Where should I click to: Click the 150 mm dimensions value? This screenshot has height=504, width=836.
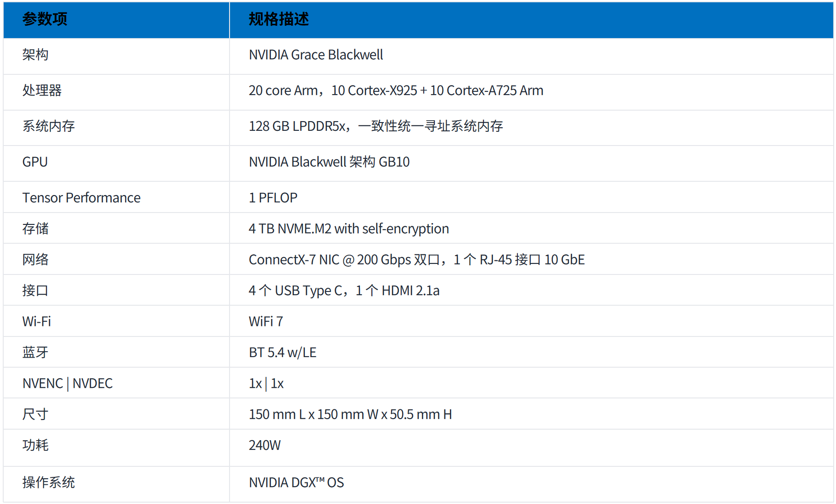350,414
